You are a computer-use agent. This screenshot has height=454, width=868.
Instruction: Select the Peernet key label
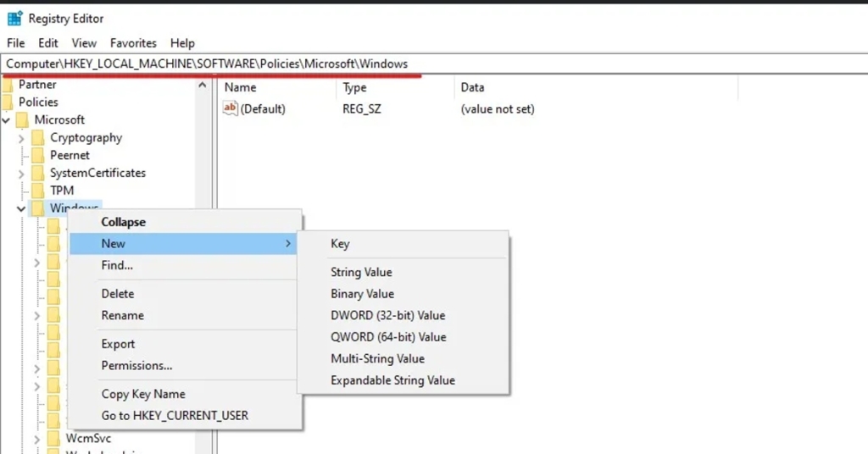pos(70,155)
